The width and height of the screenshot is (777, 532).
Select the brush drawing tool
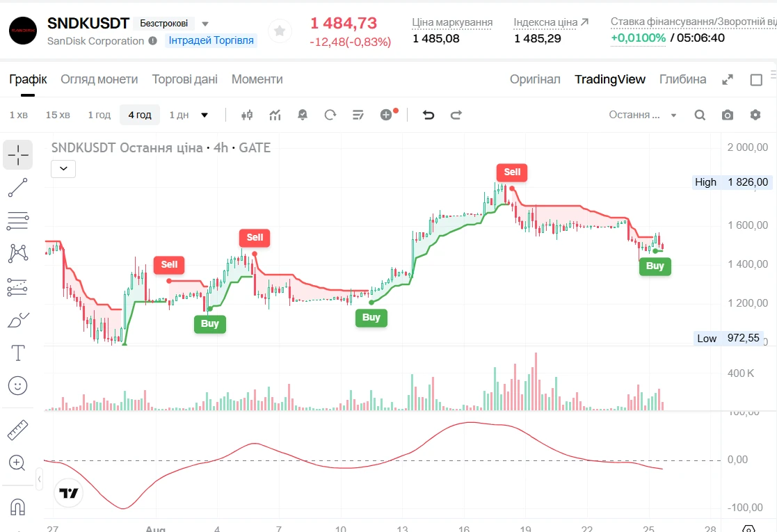click(18, 320)
